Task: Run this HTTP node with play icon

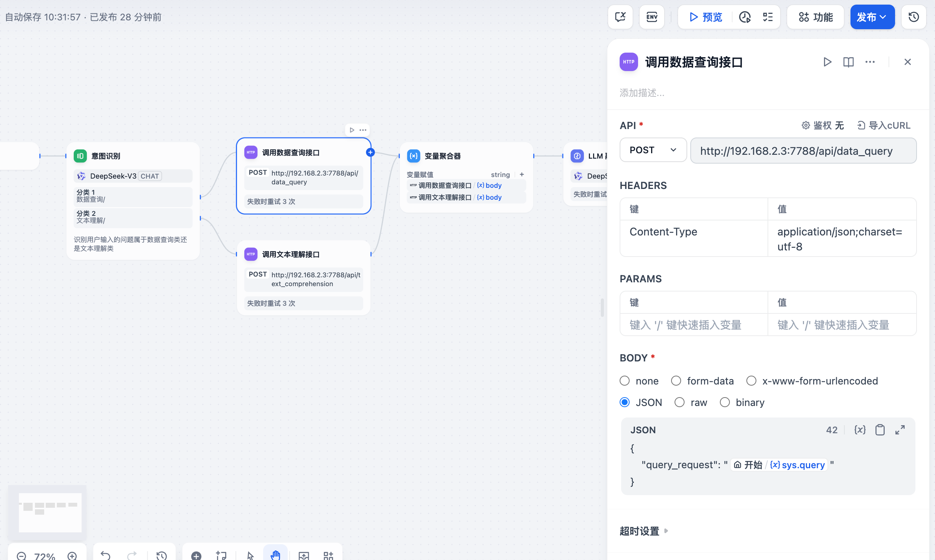Action: pyautogui.click(x=827, y=62)
